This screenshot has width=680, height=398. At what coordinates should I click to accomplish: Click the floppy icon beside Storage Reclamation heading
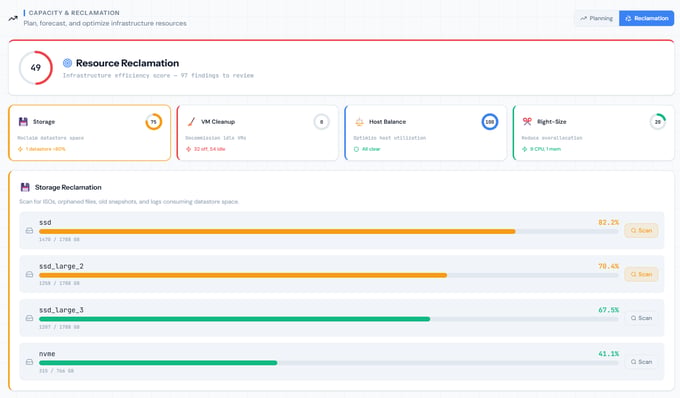25,187
